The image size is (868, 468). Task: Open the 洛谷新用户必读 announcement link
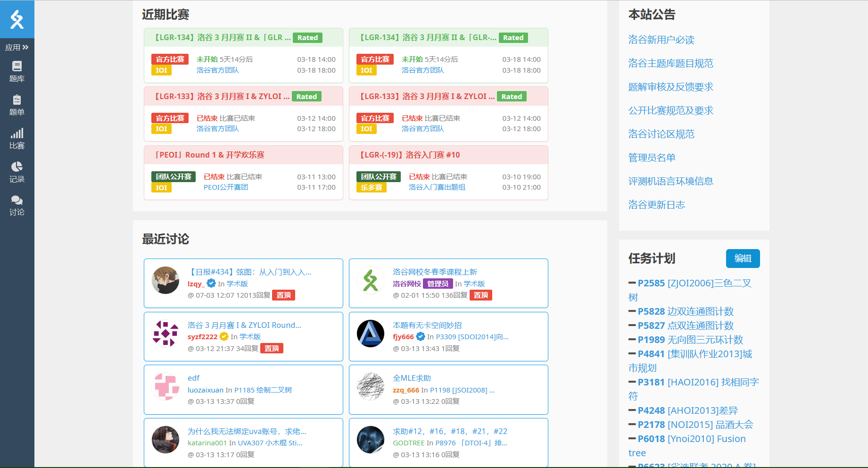point(661,40)
